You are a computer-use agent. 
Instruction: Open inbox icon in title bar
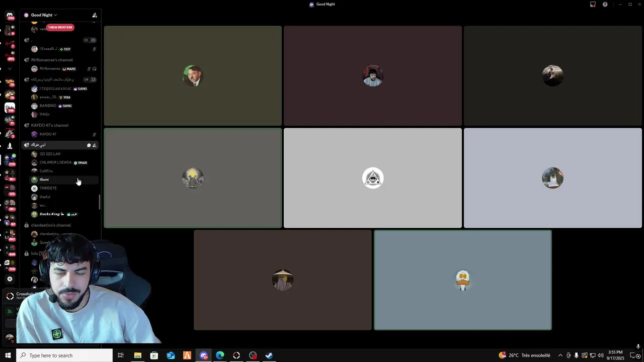pyautogui.click(x=593, y=5)
